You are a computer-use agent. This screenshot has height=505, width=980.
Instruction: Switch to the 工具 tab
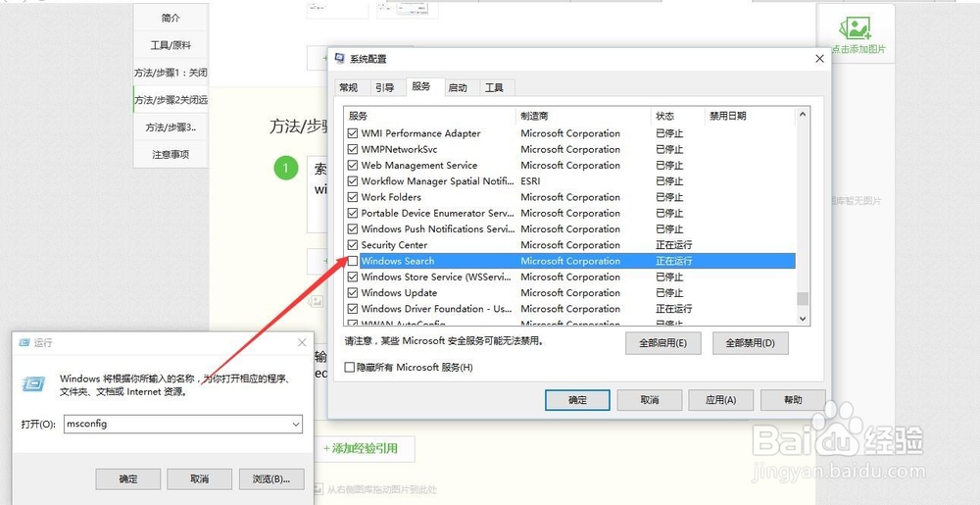(x=494, y=87)
